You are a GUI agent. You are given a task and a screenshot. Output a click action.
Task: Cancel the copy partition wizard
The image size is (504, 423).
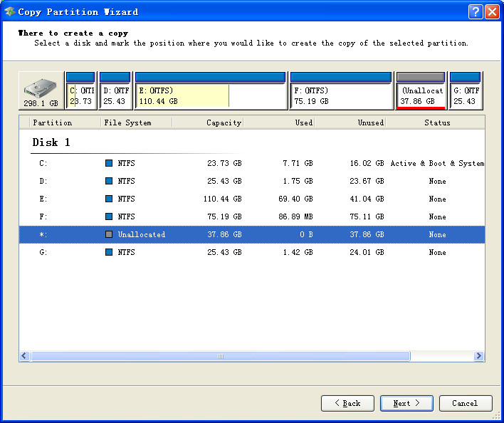[466, 403]
